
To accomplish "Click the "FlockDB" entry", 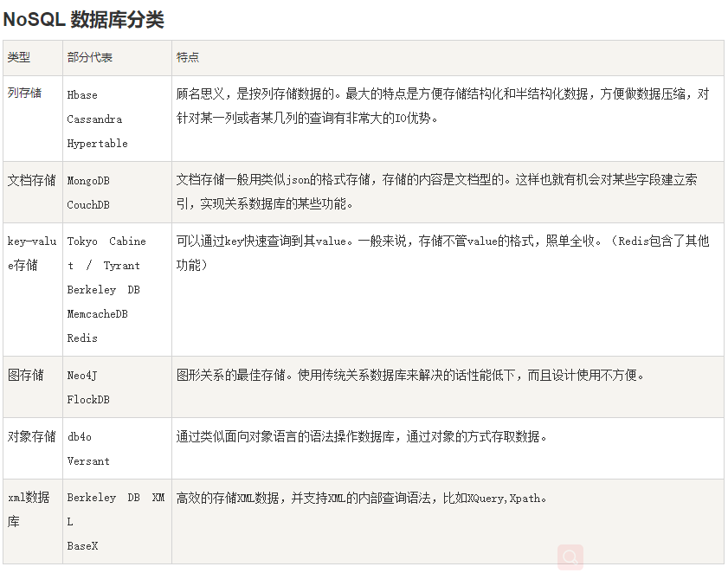I will click(88, 400).
